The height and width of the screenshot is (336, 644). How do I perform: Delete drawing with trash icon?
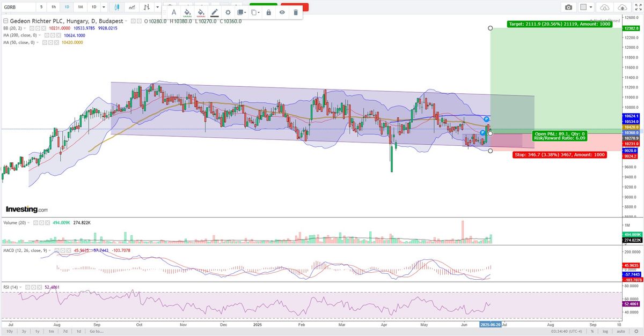coord(296,12)
